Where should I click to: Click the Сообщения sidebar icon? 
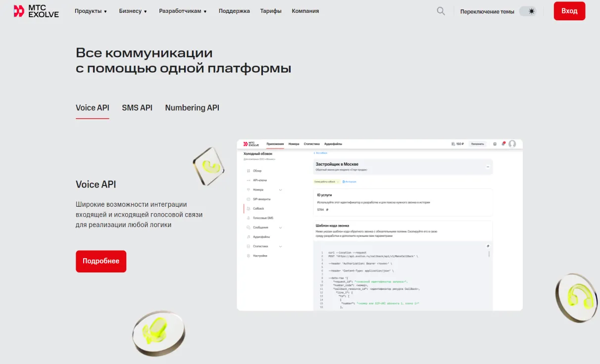(x=248, y=227)
